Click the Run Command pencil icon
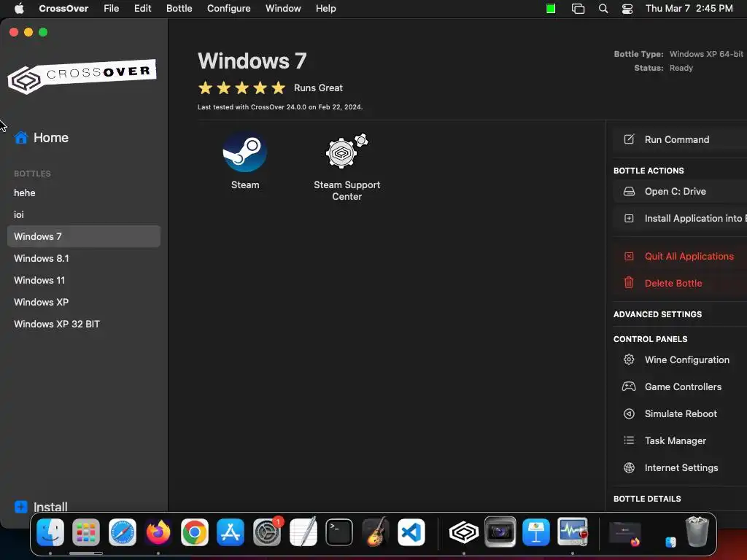The width and height of the screenshot is (747, 560). 629,139
